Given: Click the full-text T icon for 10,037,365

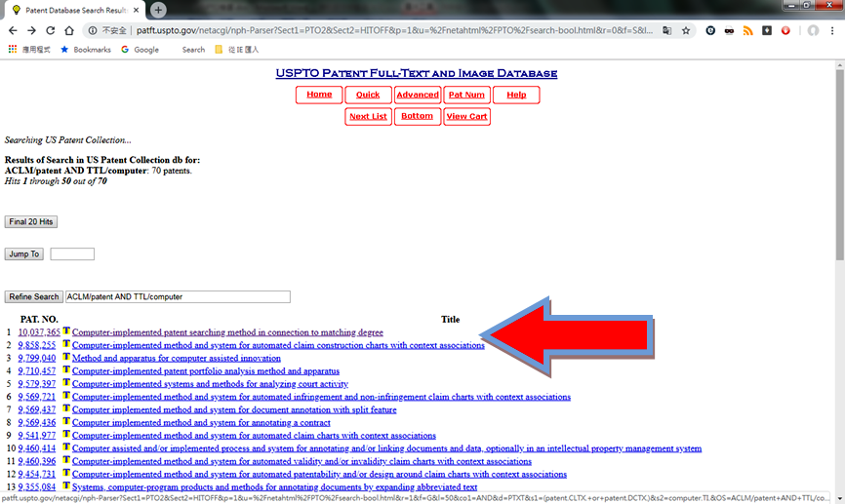Looking at the screenshot, I should pos(66,330).
